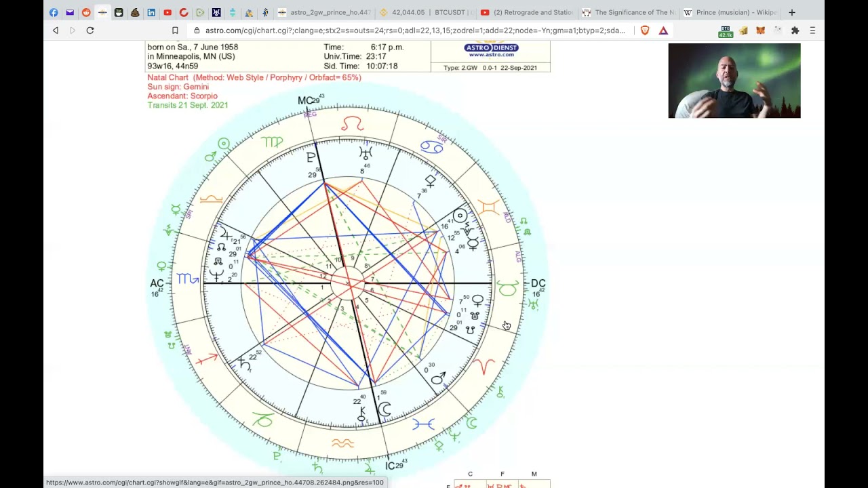This screenshot has width=868, height=488.
Task: Open the pinned poop emoji tab
Action: point(135,12)
